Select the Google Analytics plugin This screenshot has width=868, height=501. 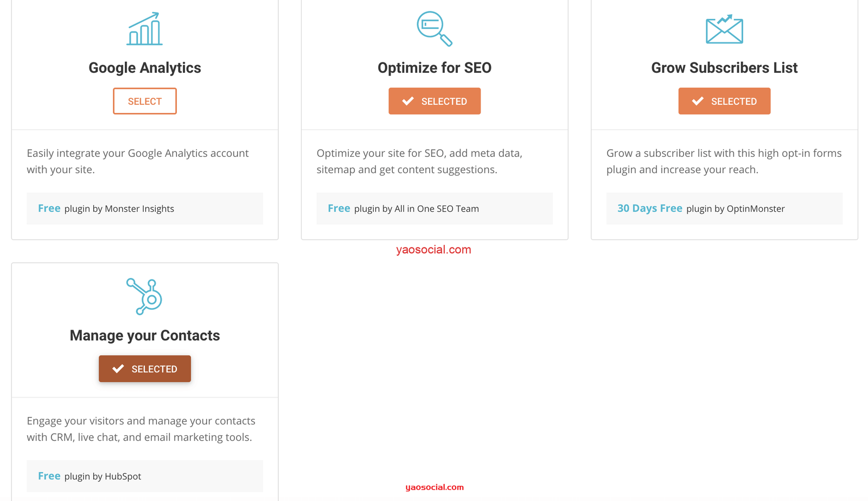point(145,101)
